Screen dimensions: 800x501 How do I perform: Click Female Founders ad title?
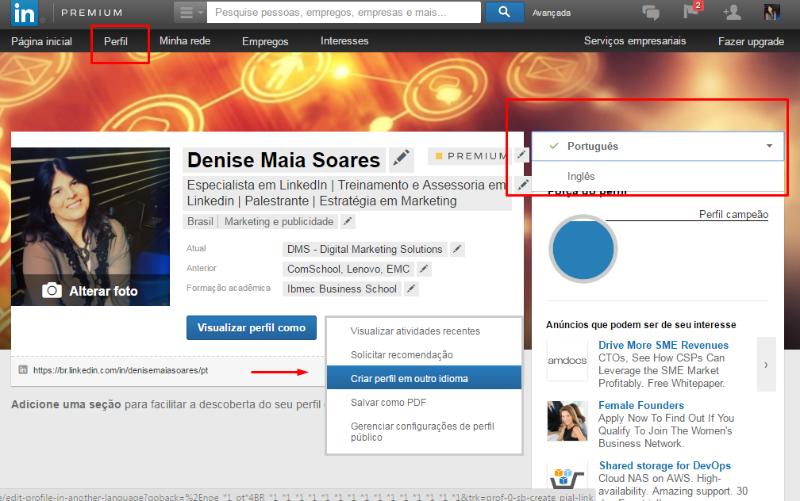pyautogui.click(x=641, y=405)
